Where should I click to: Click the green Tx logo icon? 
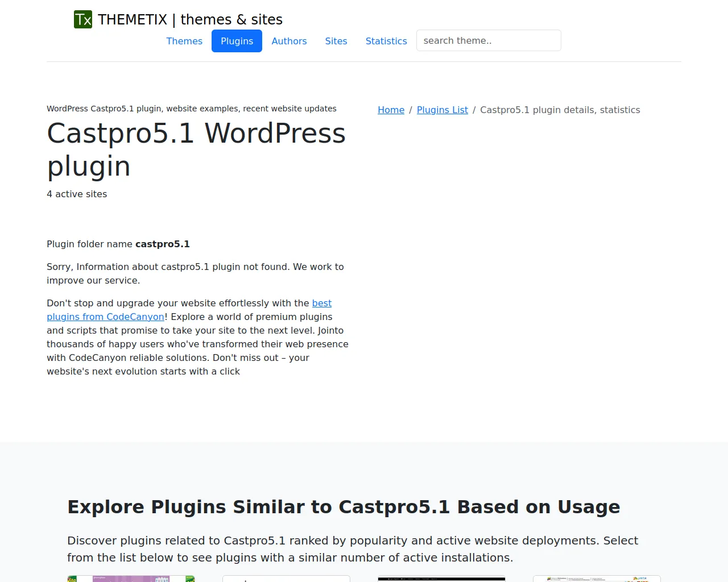[83, 19]
